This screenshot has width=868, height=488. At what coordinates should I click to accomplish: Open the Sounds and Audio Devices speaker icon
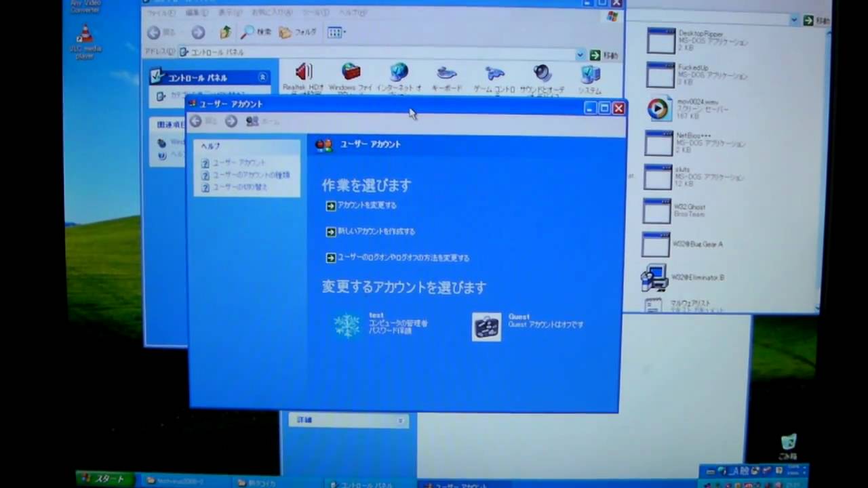[542, 73]
